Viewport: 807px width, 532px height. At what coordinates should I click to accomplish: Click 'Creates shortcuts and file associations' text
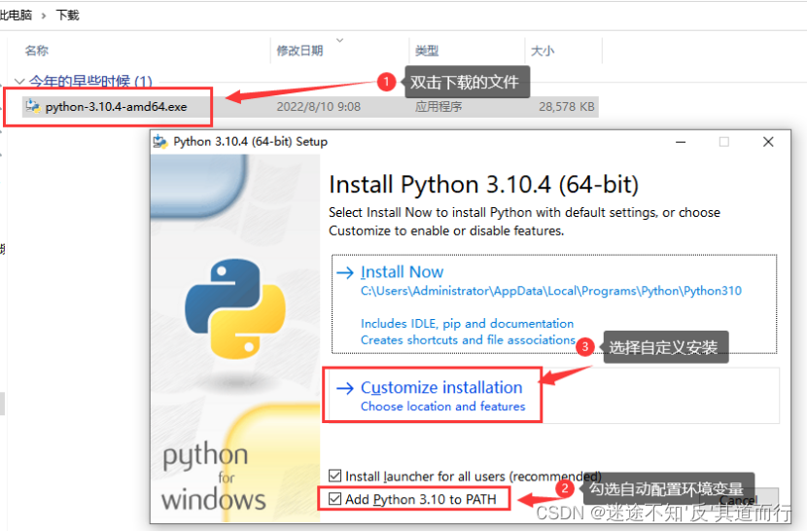click(x=468, y=339)
